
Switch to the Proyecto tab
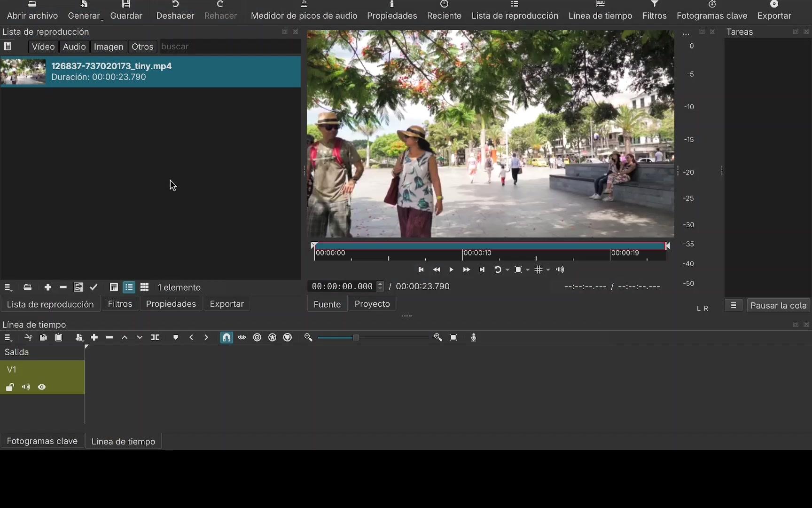tap(372, 304)
